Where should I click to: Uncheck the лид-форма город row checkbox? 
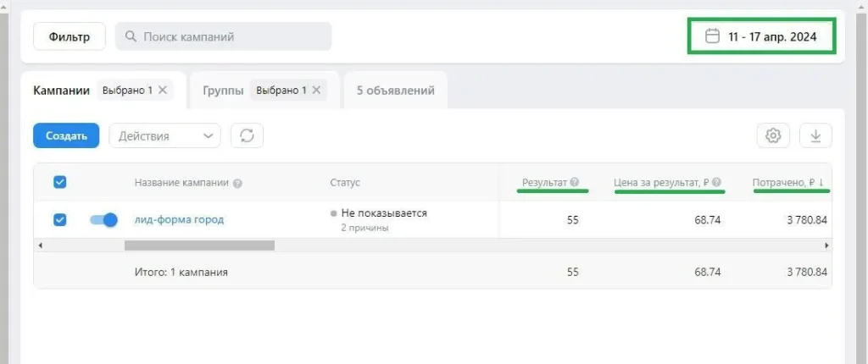click(60, 220)
